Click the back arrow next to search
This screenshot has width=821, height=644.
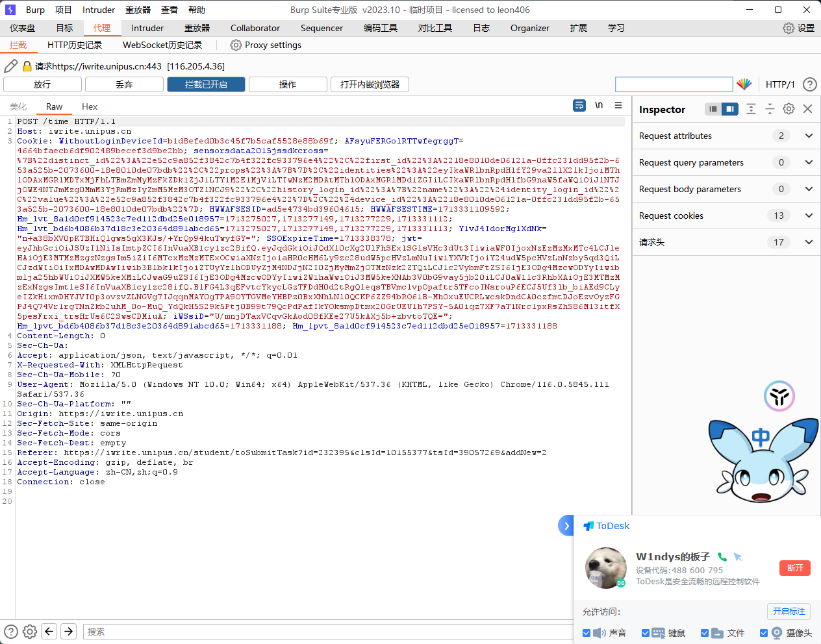[49, 631]
